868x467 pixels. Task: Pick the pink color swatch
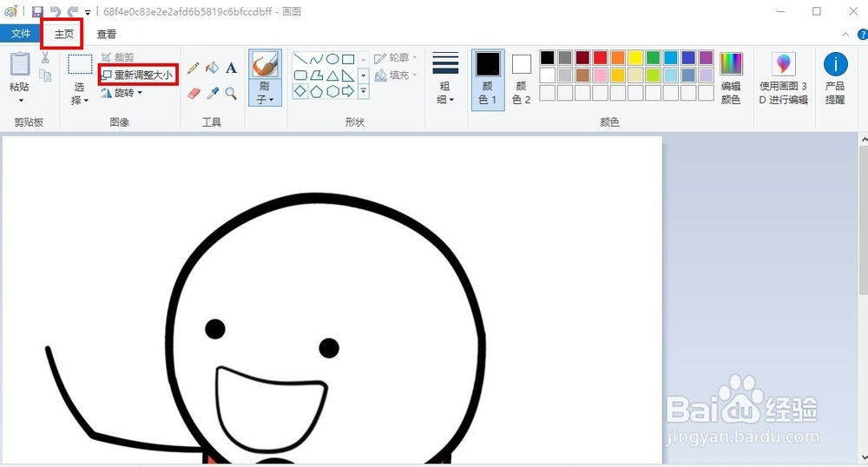[600, 76]
